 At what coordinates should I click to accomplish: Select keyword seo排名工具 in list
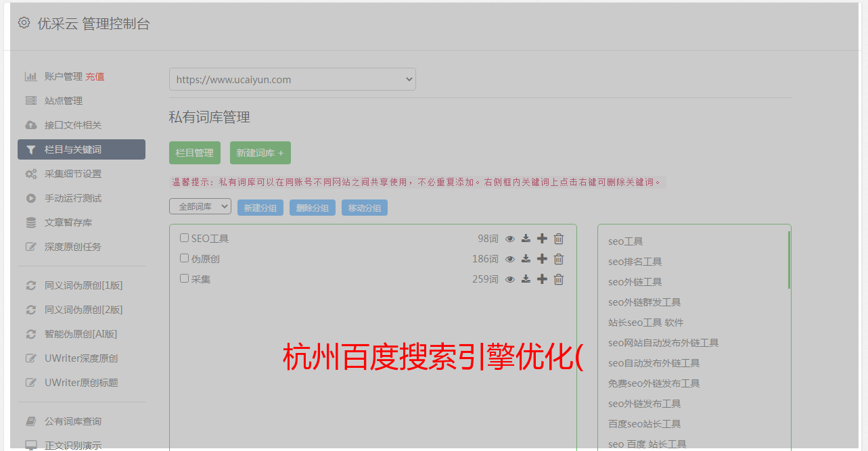tap(635, 262)
